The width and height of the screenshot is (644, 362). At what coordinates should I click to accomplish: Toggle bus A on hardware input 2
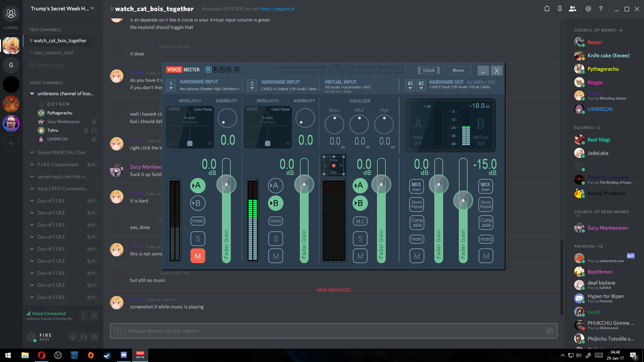coord(276,185)
